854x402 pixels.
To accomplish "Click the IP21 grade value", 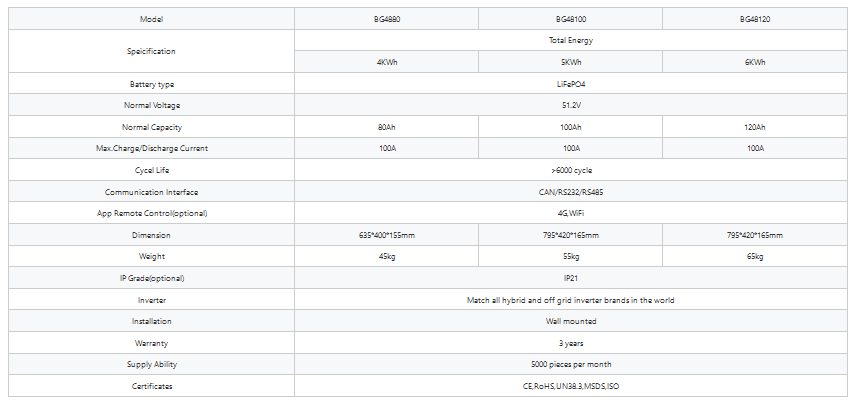I will pos(572,278).
